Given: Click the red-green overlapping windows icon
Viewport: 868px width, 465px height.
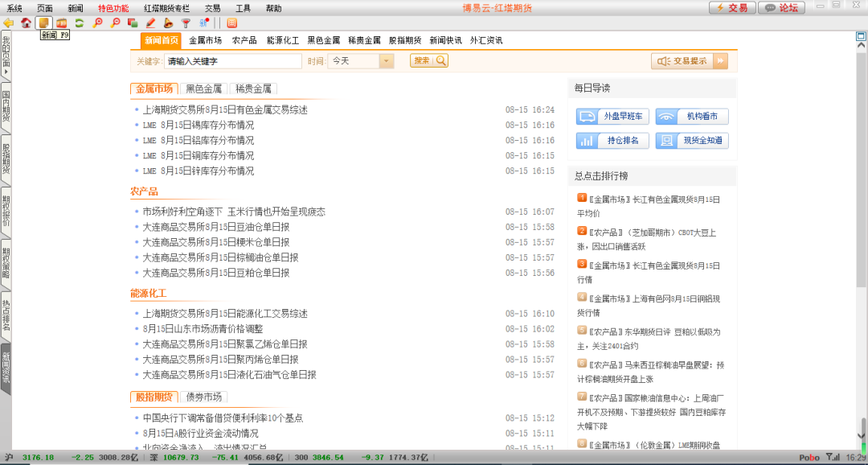Looking at the screenshot, I should pyautogui.click(x=133, y=23).
